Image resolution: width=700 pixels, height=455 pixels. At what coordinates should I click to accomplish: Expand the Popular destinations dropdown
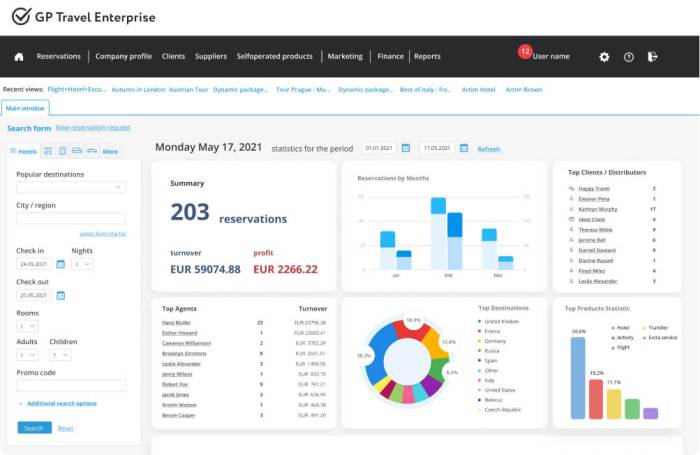pyautogui.click(x=71, y=187)
